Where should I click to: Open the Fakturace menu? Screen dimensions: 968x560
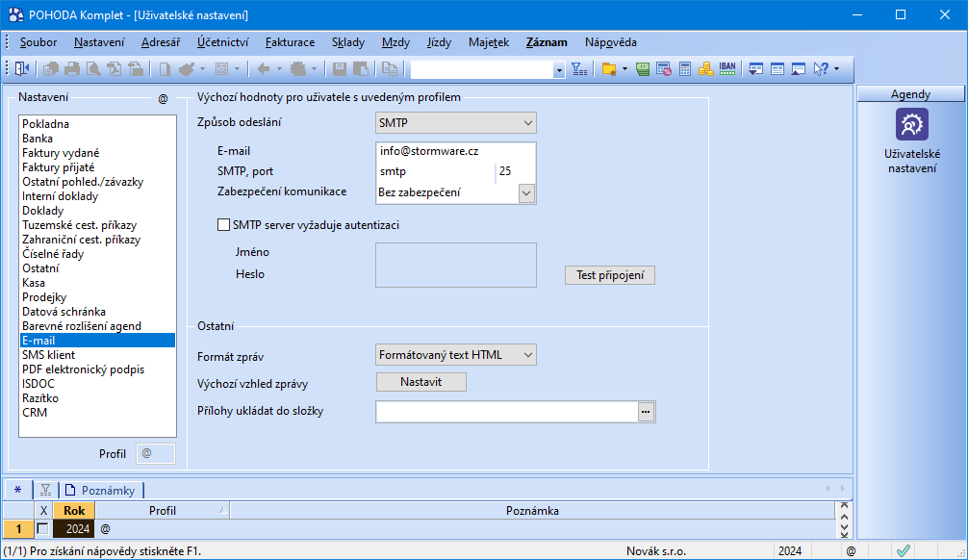(291, 42)
